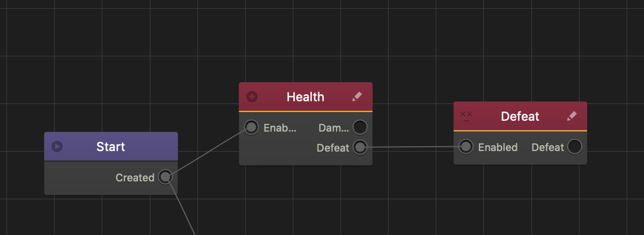
Task: Select the Defeat node header
Action: [520, 116]
